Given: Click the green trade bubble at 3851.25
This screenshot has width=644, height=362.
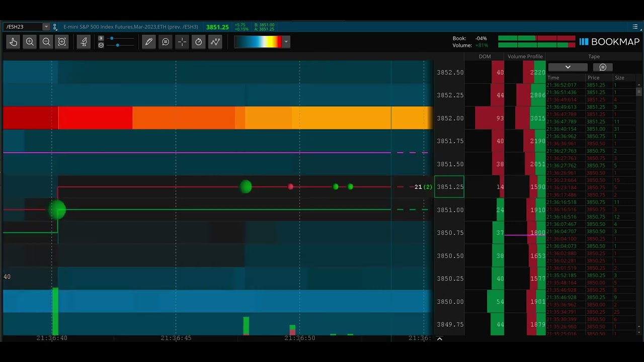Looking at the screenshot, I should pyautogui.click(x=246, y=187).
